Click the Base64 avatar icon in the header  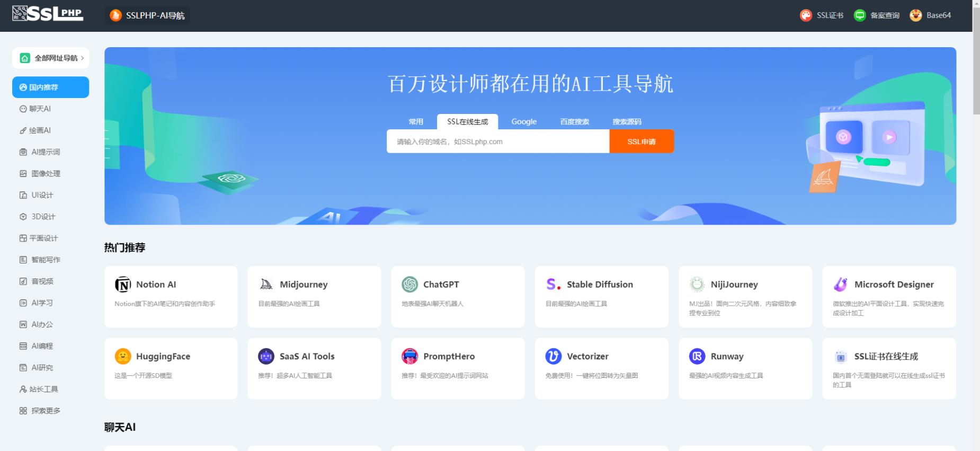(916, 15)
